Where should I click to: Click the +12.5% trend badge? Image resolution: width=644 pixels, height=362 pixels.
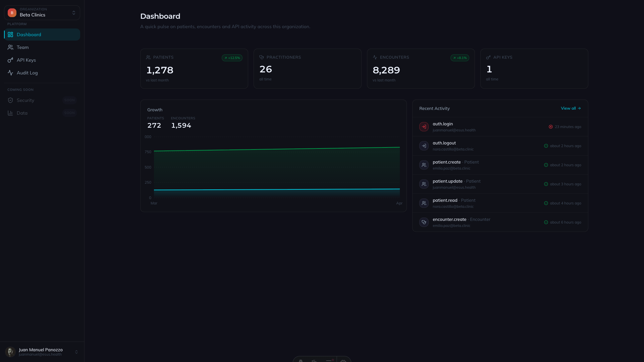click(x=232, y=58)
